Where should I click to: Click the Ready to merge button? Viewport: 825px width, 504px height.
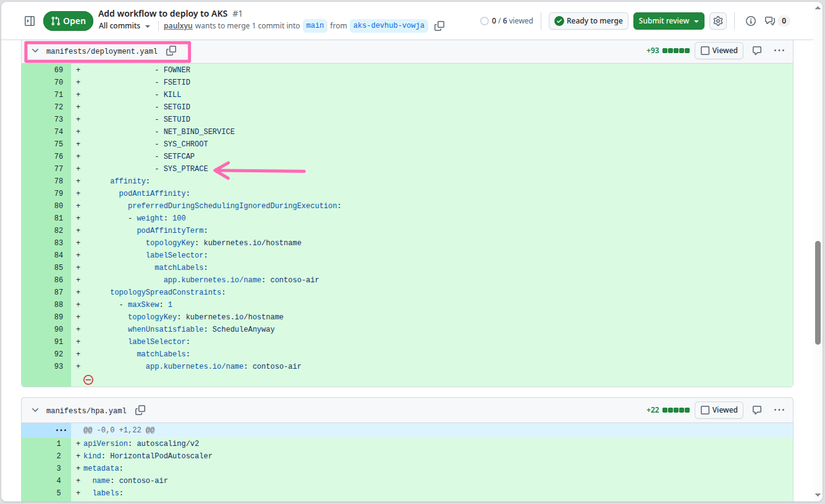pos(588,21)
